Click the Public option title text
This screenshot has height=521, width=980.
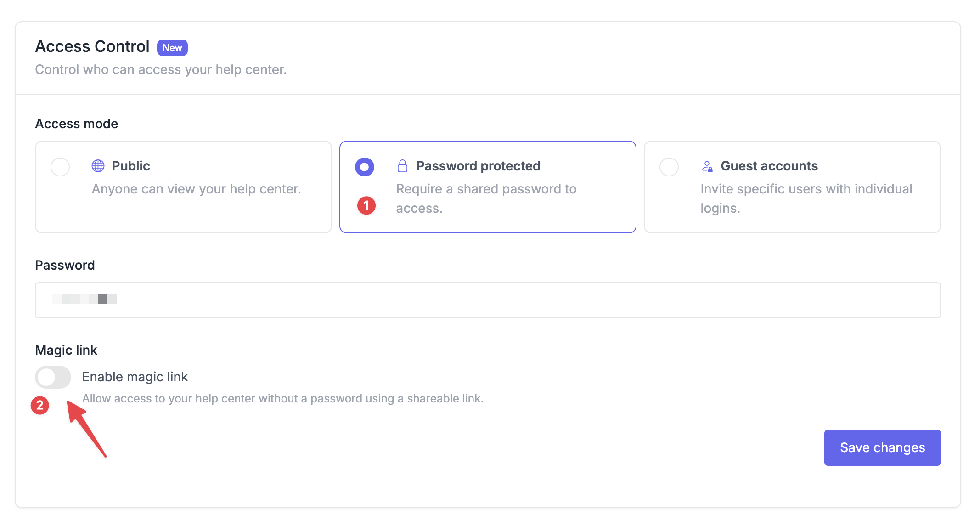point(131,166)
